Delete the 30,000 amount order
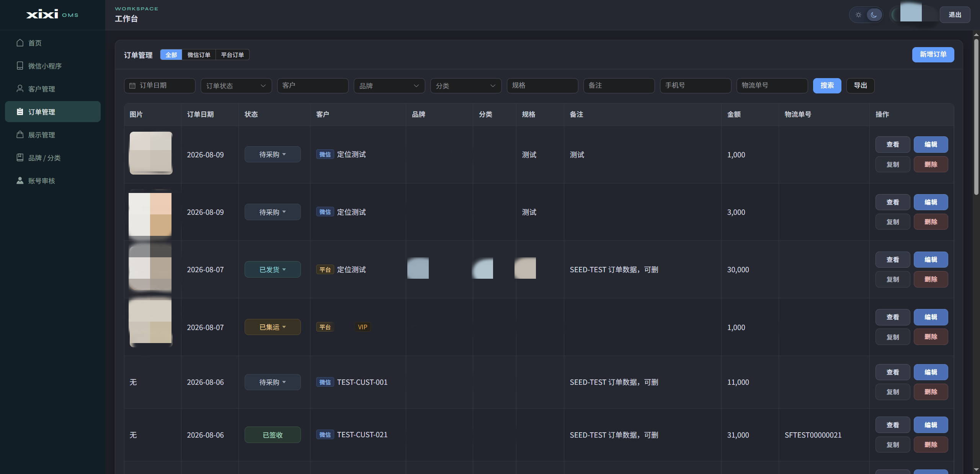Screen dimensions: 980x474 click(931, 279)
